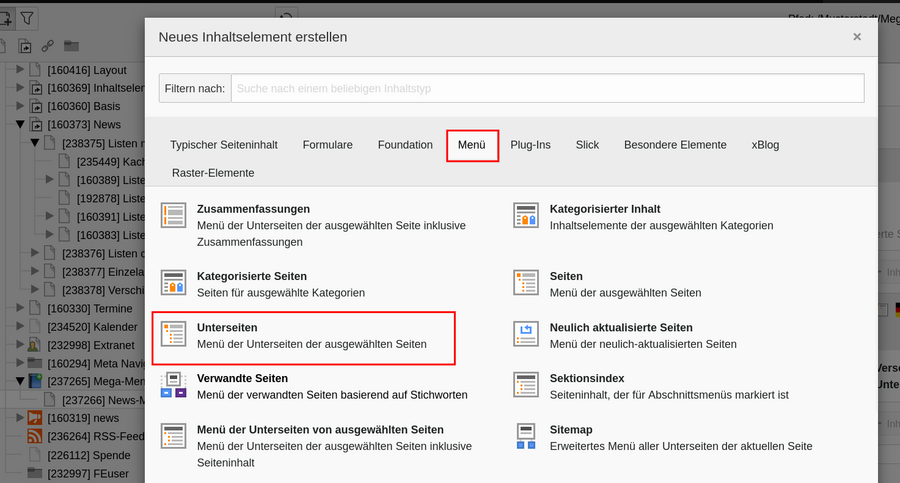Viewport: 900px width, 483px height.
Task: Click the FEuser folder icon in tree
Action: click(x=35, y=473)
